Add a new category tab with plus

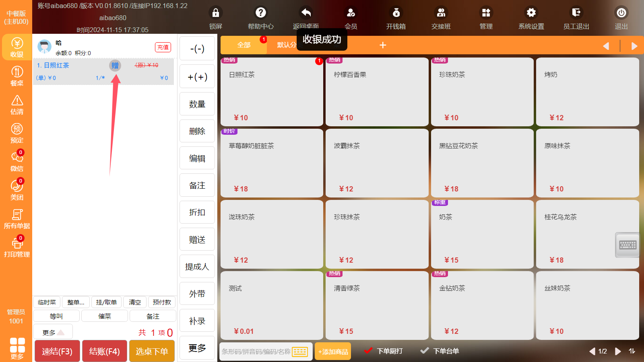point(383,45)
